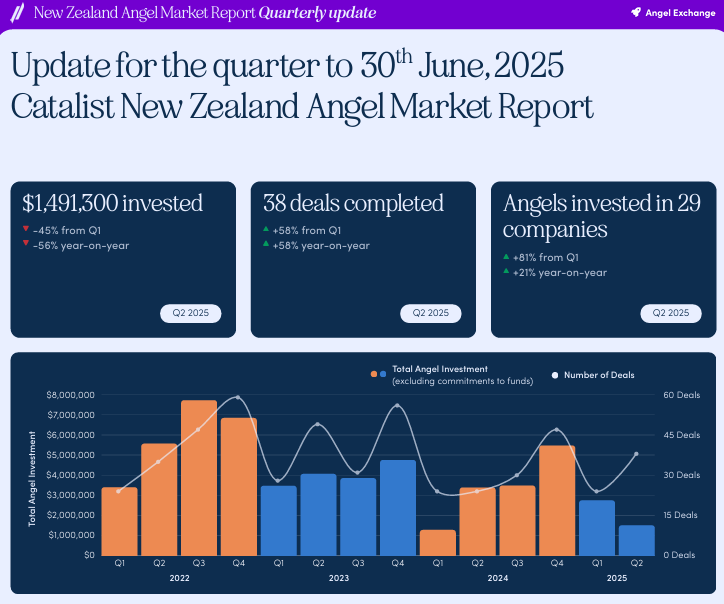Click red down arrow beside -56% year-on-year

(x=26, y=243)
